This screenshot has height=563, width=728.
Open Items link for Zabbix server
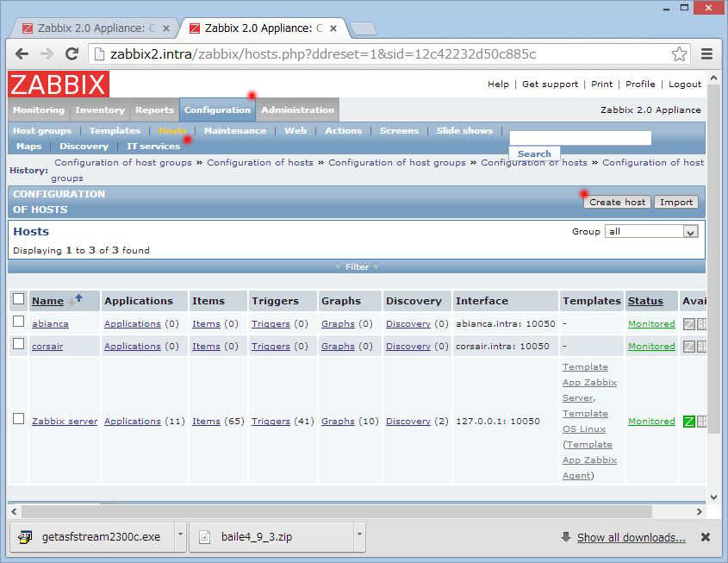coord(206,422)
